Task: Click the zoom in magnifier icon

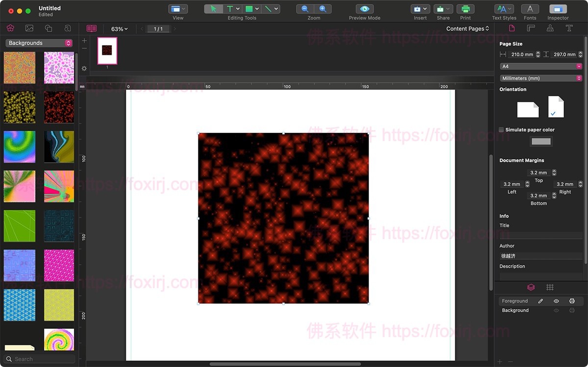Action: (322, 9)
